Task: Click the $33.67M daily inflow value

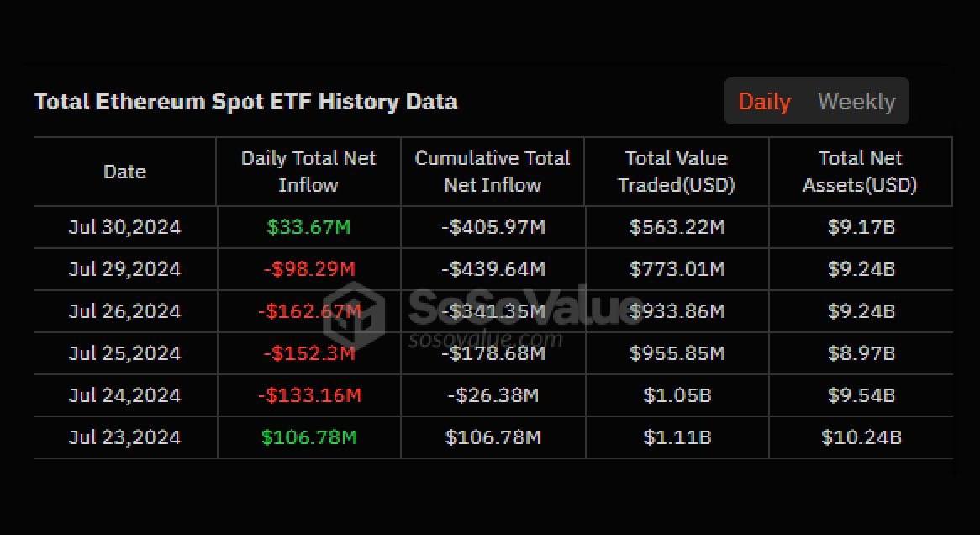Action: [308, 227]
